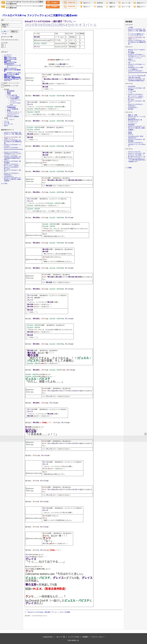Open ゾンビ(崩壊3rd) in update history
The image size is (147, 644).
133,69
